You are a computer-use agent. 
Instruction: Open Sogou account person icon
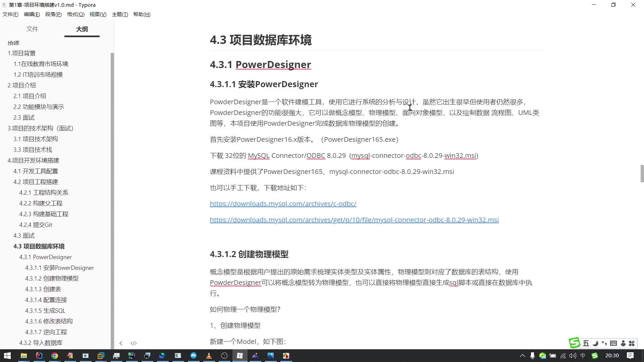click(623, 343)
